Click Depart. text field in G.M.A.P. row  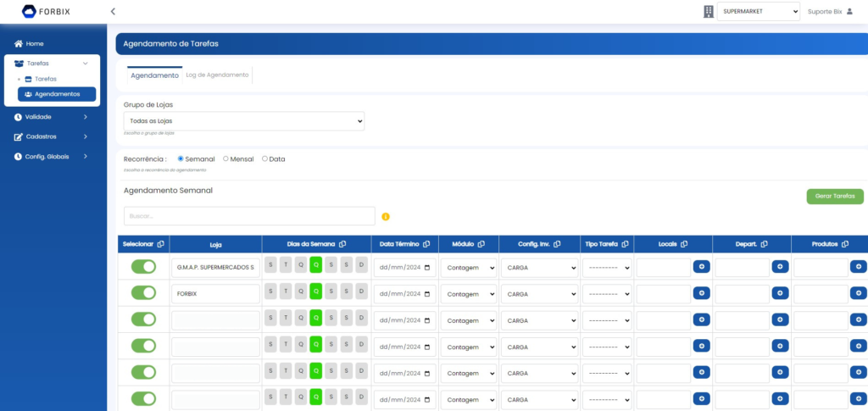(743, 268)
